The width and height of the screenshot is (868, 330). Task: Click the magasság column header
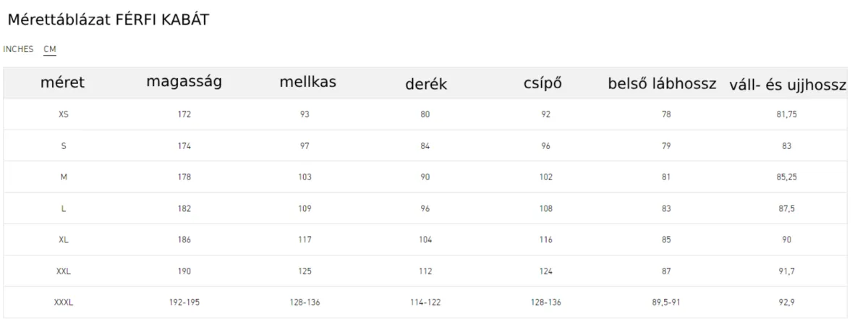tap(184, 82)
